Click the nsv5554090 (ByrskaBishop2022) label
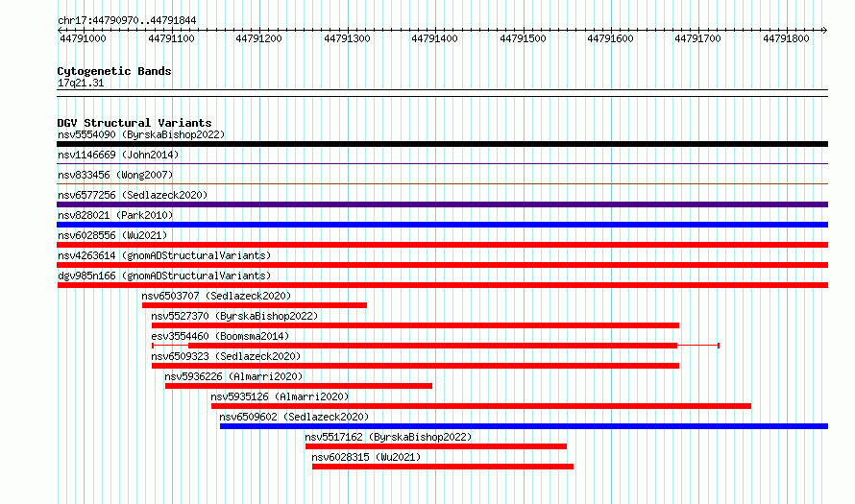 [141, 134]
